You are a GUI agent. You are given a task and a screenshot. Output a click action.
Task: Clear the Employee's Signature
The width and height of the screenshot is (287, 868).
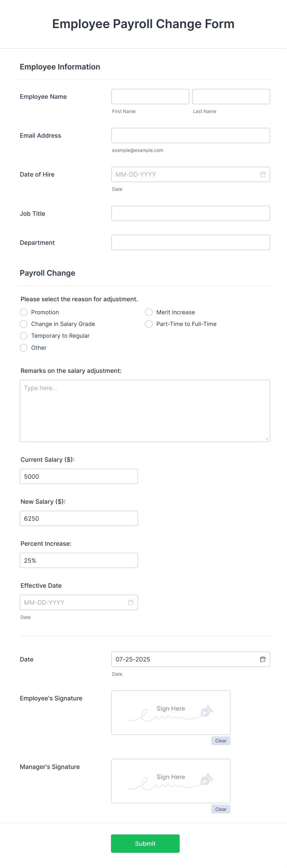(221, 741)
